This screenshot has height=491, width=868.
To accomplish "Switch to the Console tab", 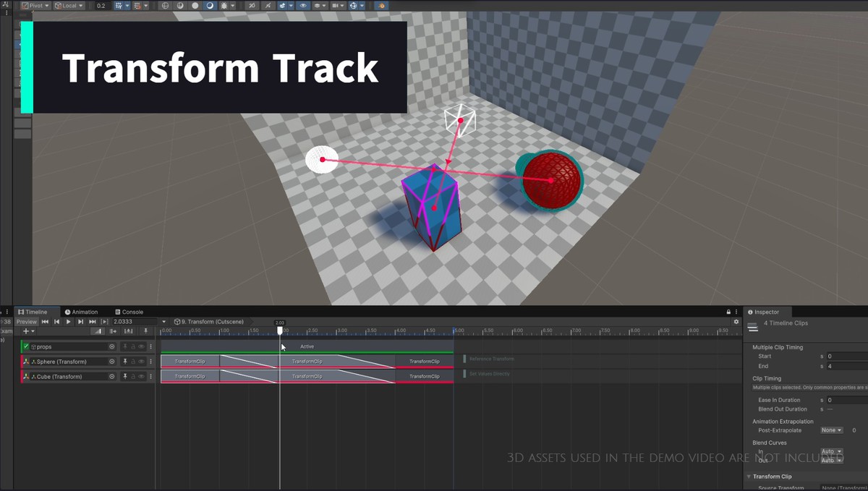I will (x=129, y=312).
